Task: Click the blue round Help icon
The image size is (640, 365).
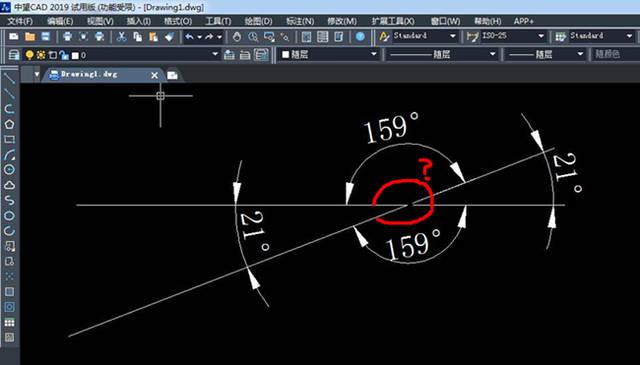Action: click(x=360, y=37)
